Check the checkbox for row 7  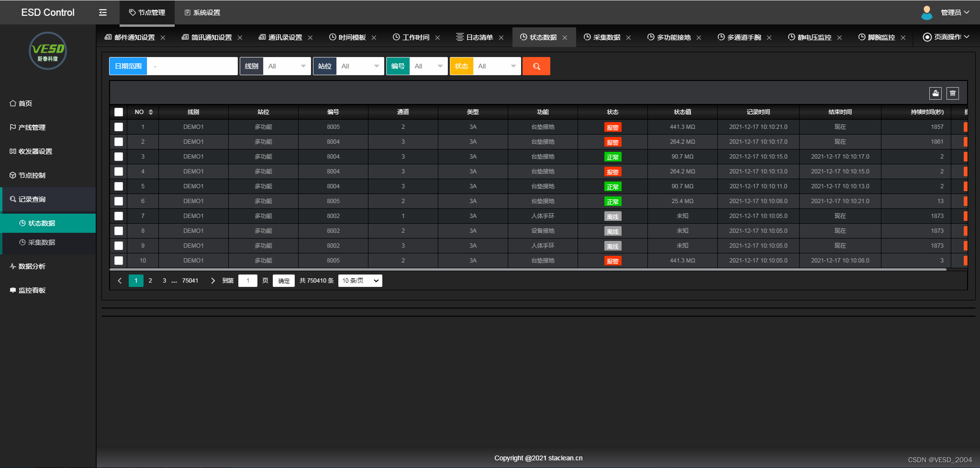pyautogui.click(x=119, y=216)
